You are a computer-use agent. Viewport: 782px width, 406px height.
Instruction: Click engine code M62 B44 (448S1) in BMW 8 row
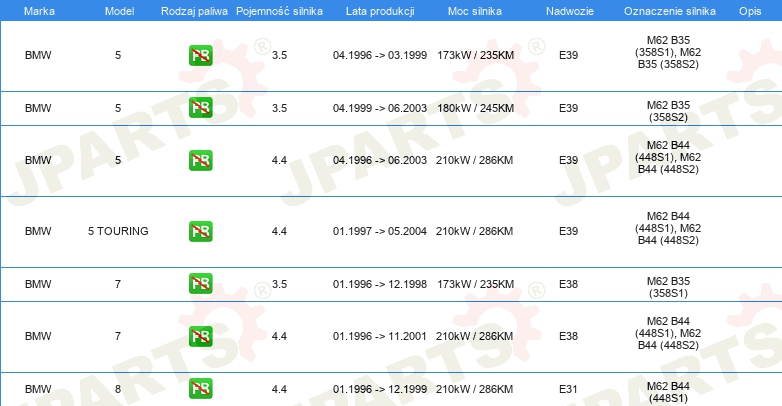click(x=668, y=392)
